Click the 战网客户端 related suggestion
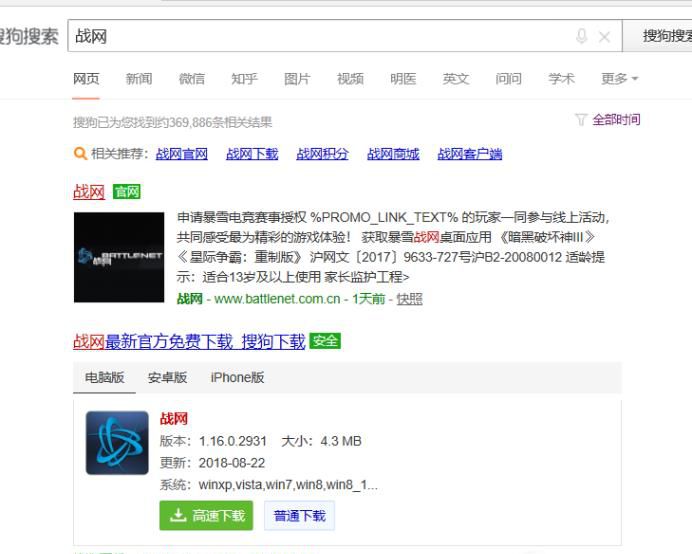The height and width of the screenshot is (554, 692). click(470, 154)
